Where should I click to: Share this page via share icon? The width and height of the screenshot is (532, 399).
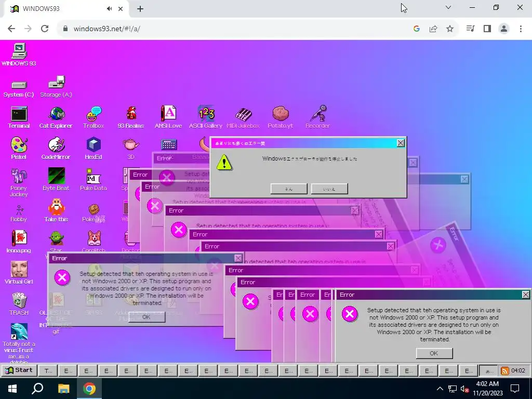(x=433, y=29)
